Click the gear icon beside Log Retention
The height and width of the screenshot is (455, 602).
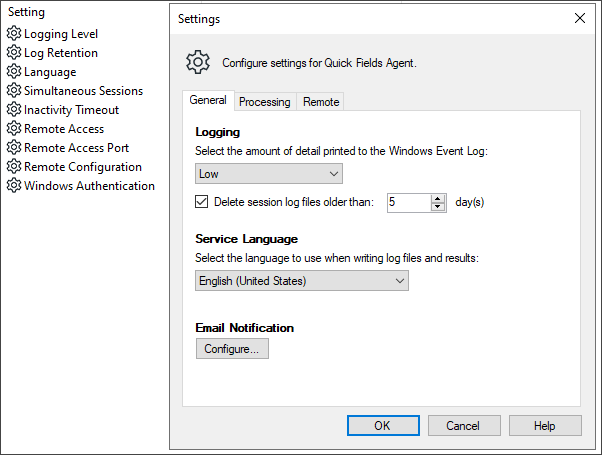coord(14,53)
